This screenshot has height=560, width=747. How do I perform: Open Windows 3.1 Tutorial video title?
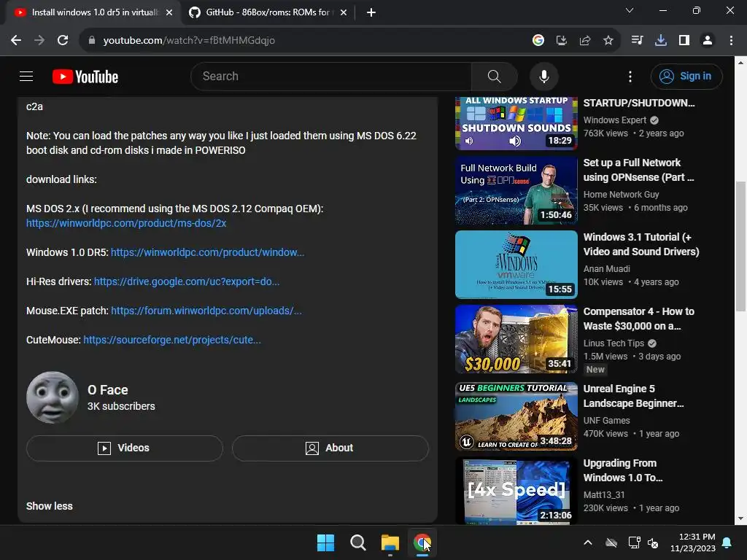pos(641,244)
